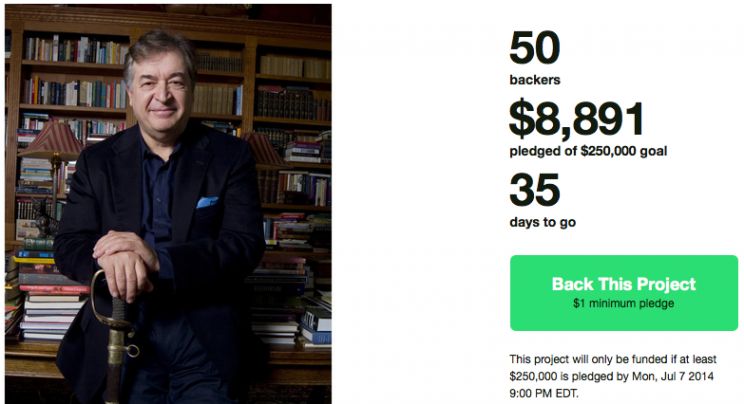Click the Mon, Jul 7 2014 date text
This screenshot has width=744, height=404.
pyautogui.click(x=673, y=376)
